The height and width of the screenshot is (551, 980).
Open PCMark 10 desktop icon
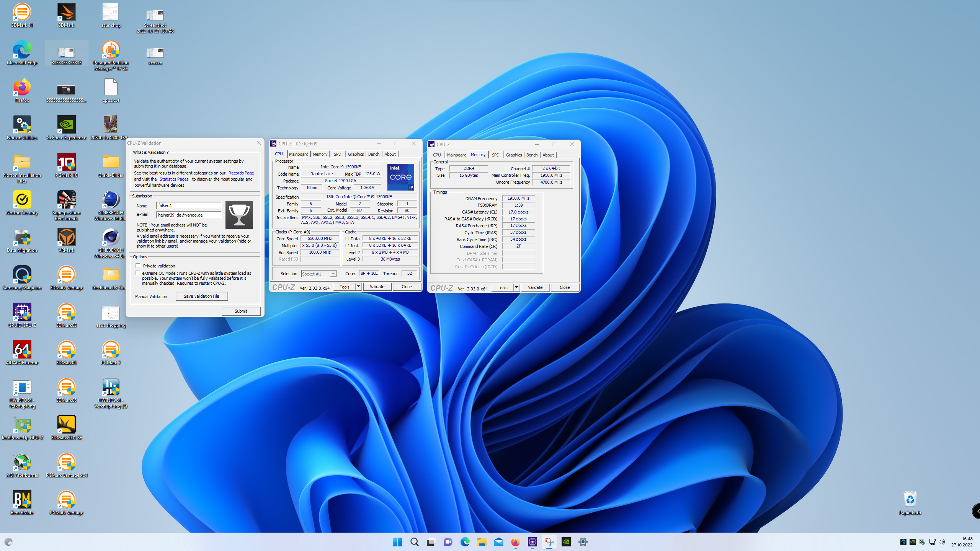pyautogui.click(x=66, y=165)
